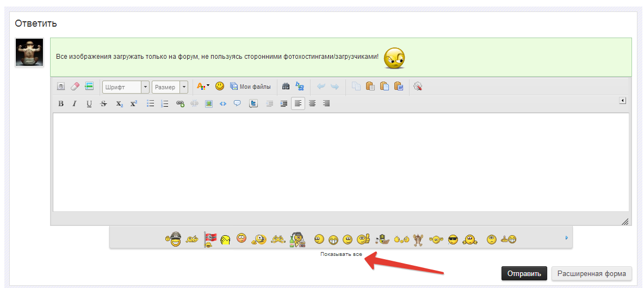Open the Расширенная форма
644x288 pixels.
[x=591, y=274]
